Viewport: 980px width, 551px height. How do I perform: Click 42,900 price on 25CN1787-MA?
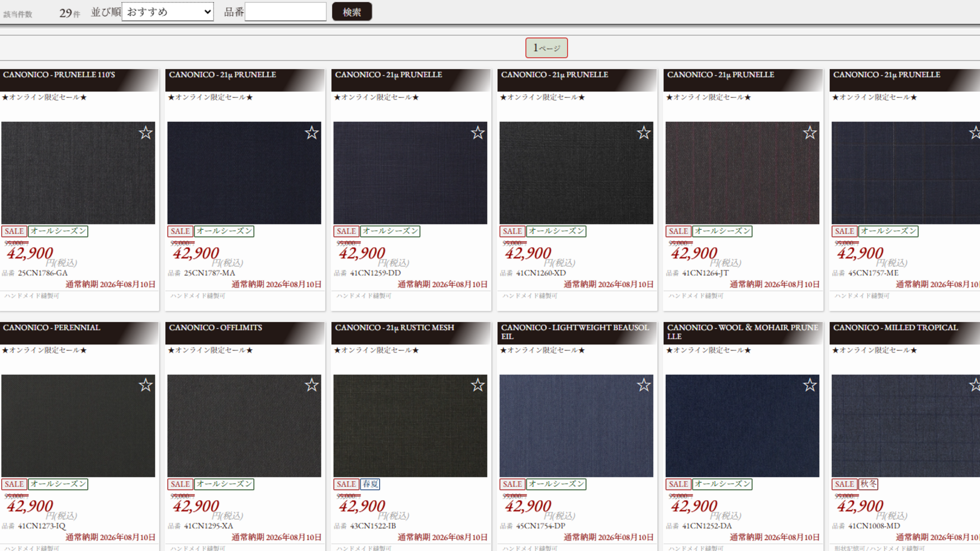point(196,253)
